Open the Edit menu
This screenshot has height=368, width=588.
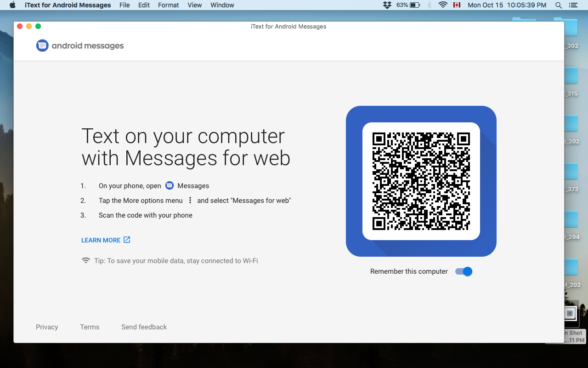144,5
